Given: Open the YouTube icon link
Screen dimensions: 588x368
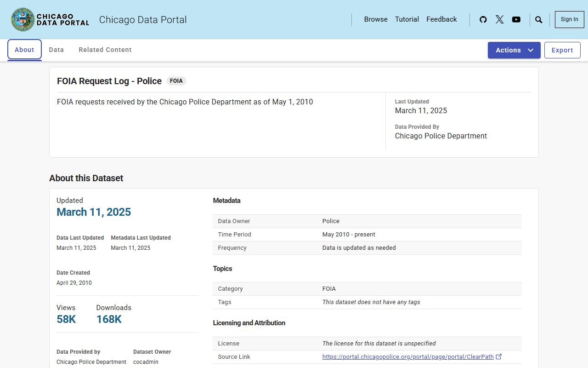Looking at the screenshot, I should tap(516, 19).
